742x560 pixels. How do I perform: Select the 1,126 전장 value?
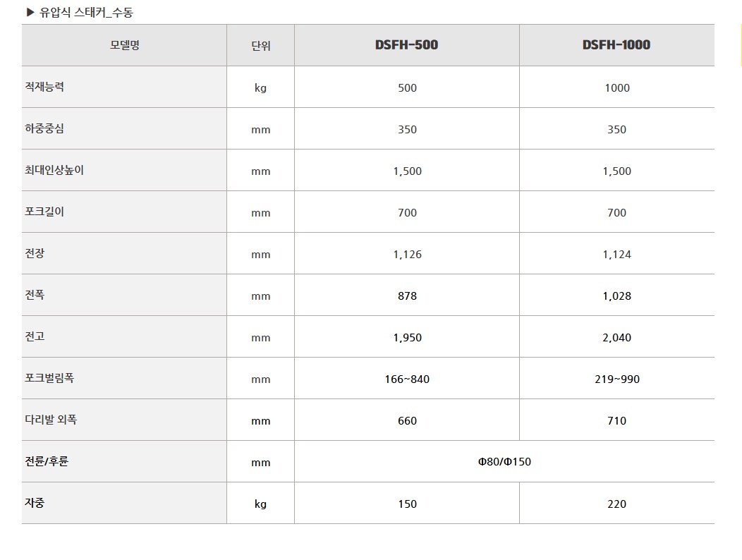[407, 255]
